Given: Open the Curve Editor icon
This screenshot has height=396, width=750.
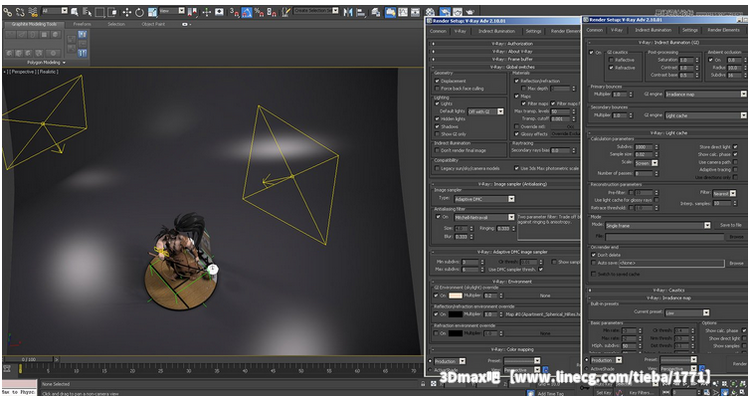Looking at the screenshot, I should (x=403, y=12).
